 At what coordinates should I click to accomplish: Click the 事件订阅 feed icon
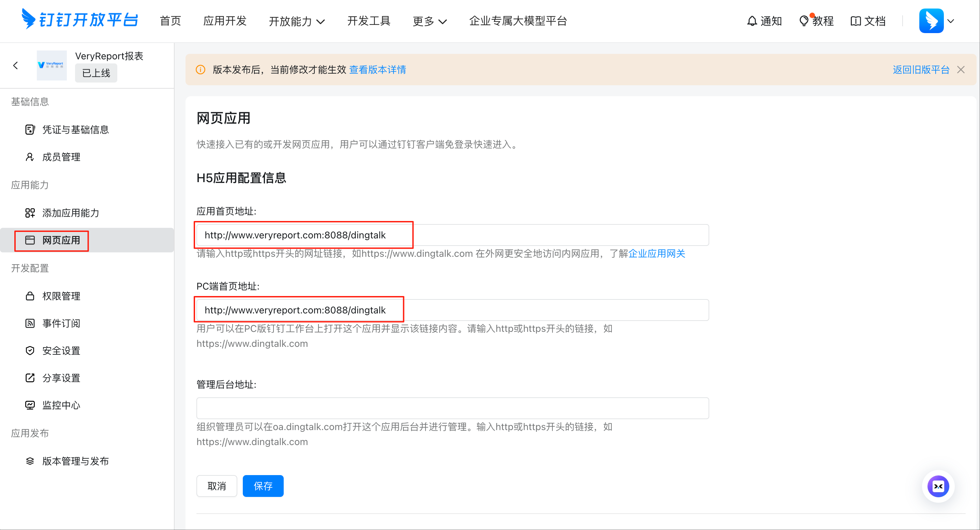tap(30, 323)
